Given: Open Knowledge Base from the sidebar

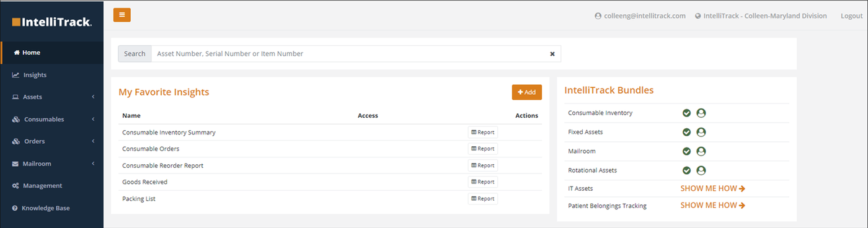Looking at the screenshot, I should point(51,208).
